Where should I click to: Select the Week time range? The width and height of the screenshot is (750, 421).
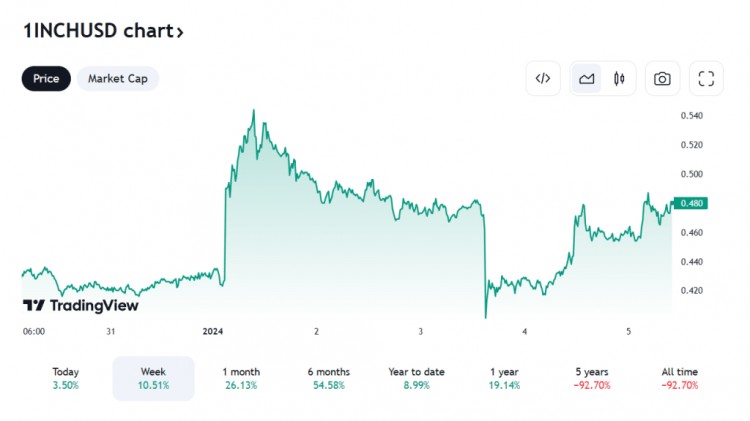pyautogui.click(x=153, y=378)
